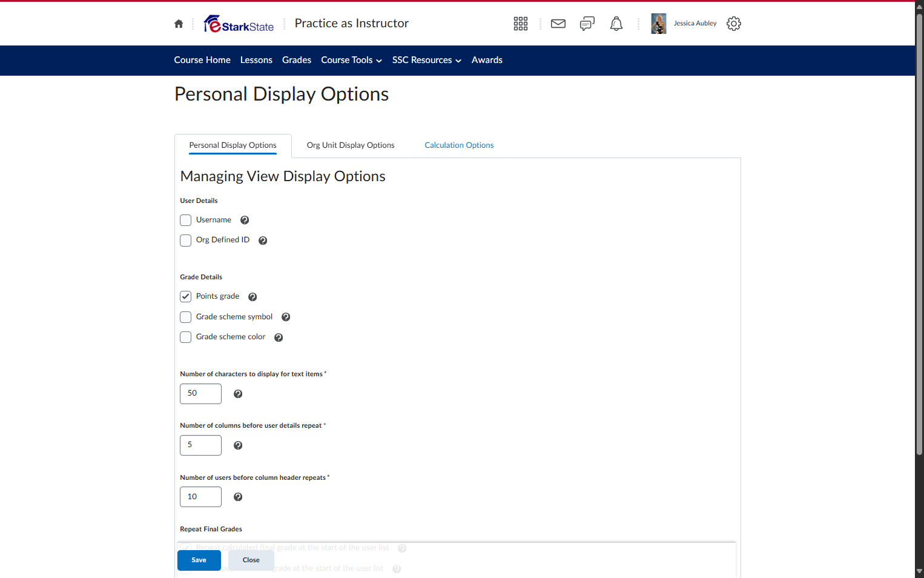
Task: Expand the Course Tools dropdown
Action: [351, 60]
